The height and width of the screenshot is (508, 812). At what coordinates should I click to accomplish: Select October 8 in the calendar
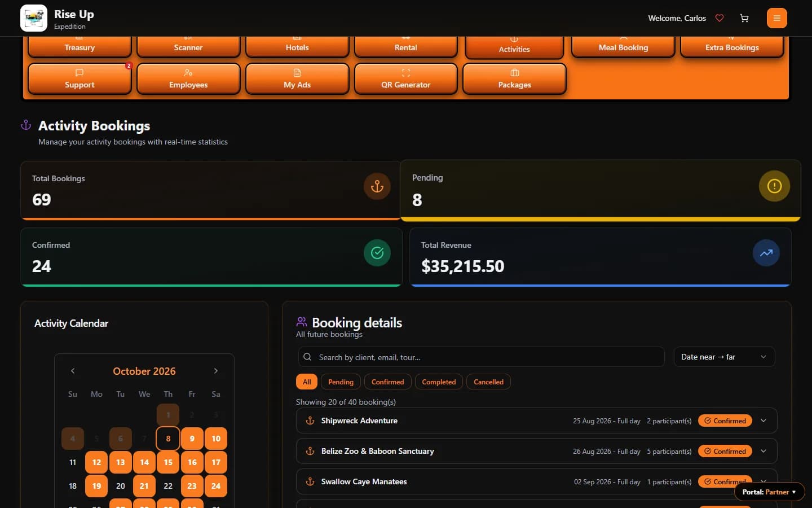(168, 439)
